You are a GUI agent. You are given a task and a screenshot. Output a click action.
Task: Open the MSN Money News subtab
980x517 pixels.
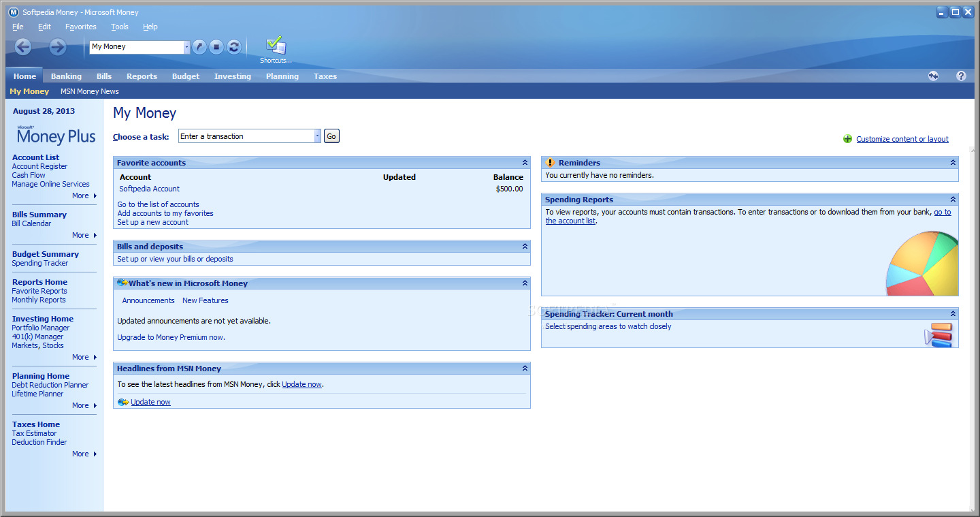(90, 91)
